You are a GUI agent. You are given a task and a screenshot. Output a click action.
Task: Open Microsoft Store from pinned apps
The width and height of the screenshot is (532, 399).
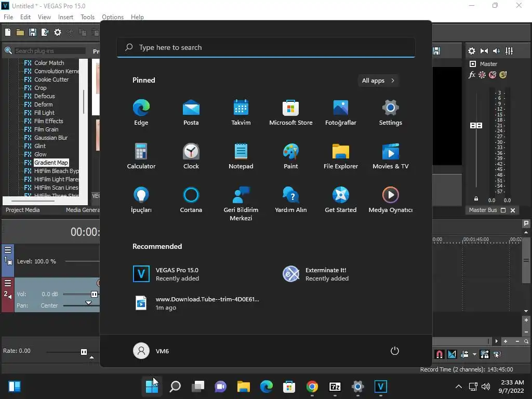point(291,112)
